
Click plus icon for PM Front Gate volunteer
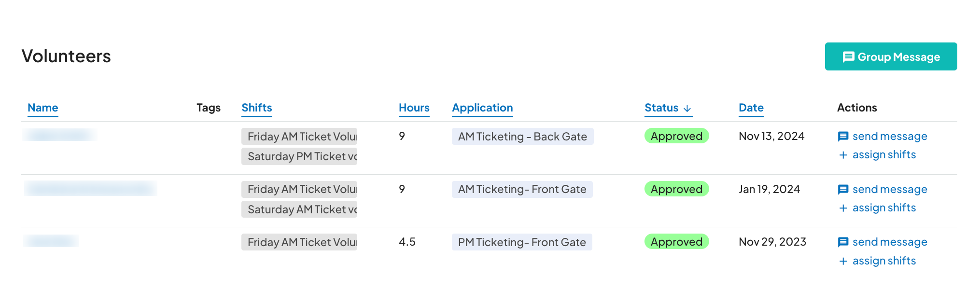tap(843, 261)
